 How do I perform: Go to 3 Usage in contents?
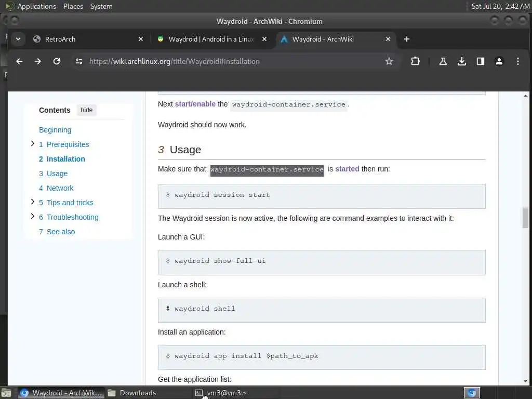coord(54,174)
